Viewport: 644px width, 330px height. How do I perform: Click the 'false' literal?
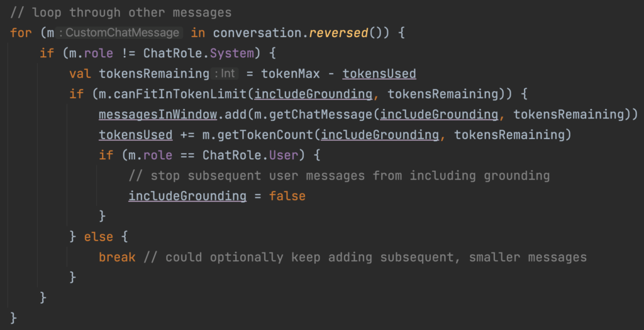[x=287, y=196]
